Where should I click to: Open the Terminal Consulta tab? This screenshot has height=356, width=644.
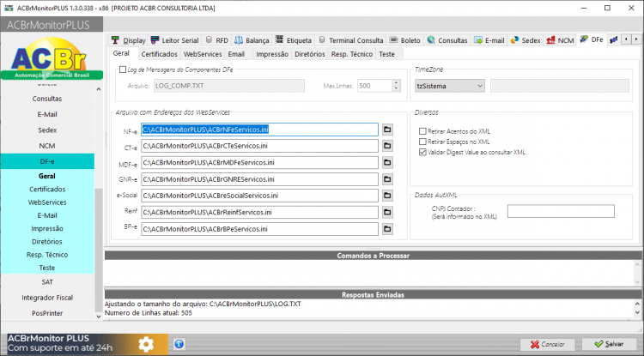point(351,40)
